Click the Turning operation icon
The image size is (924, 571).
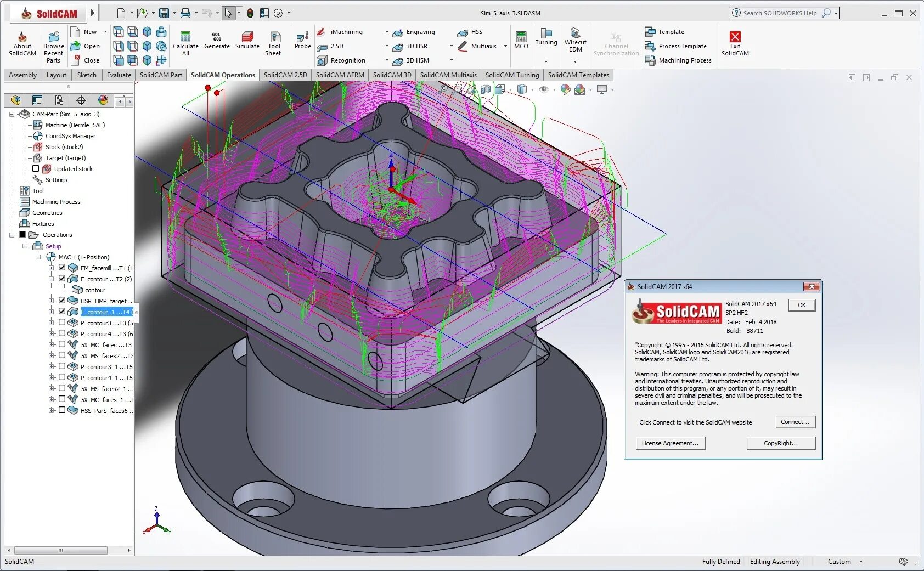click(x=546, y=37)
